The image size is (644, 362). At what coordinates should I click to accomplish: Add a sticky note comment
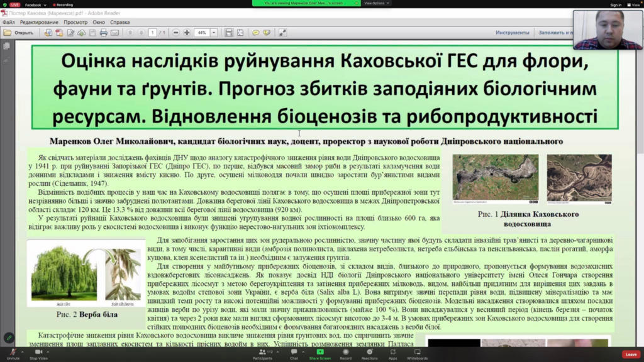click(x=256, y=33)
